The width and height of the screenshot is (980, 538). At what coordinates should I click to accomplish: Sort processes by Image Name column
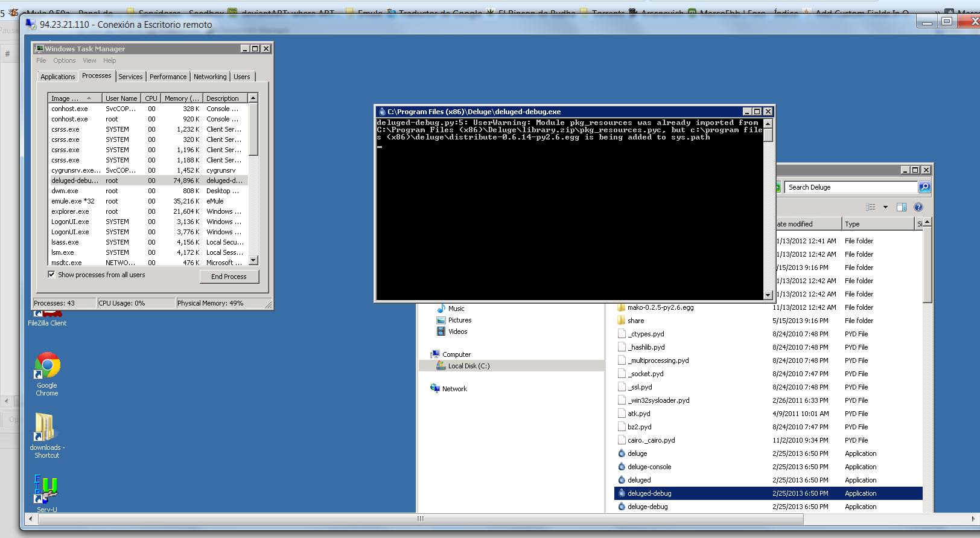pyautogui.click(x=75, y=98)
